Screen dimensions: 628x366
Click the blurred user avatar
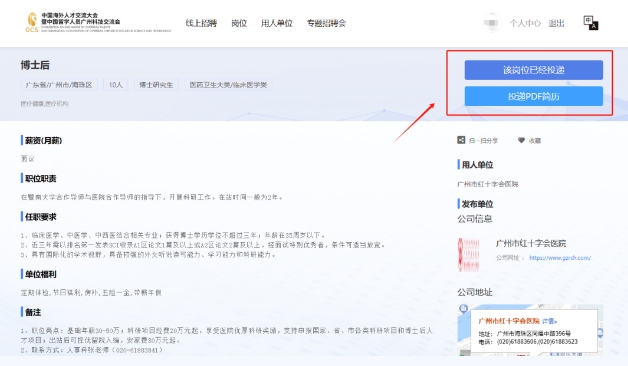point(491,23)
